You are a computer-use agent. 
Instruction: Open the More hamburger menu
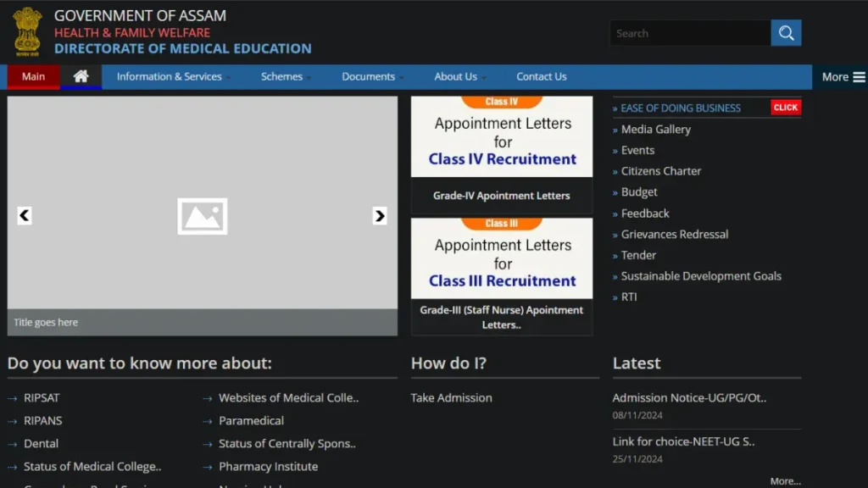pos(843,76)
